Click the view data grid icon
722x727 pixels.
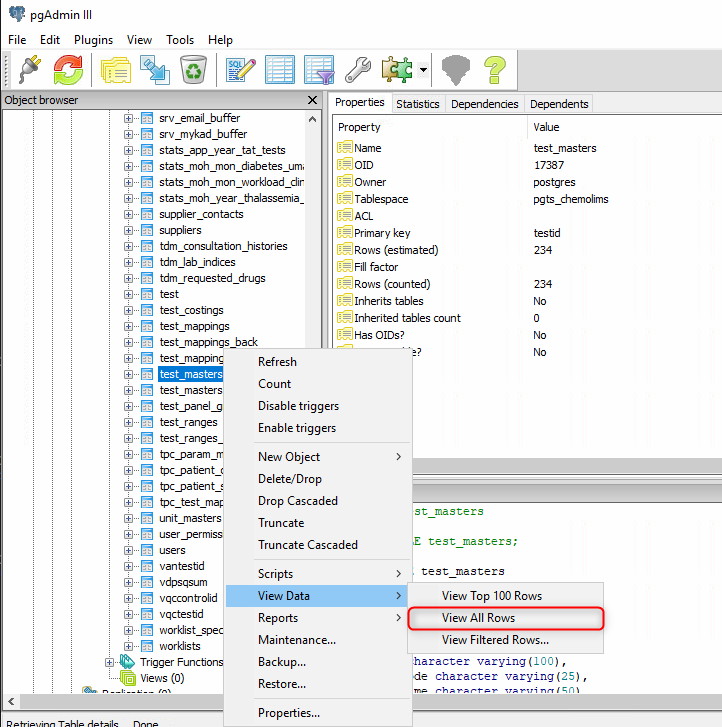[x=279, y=70]
